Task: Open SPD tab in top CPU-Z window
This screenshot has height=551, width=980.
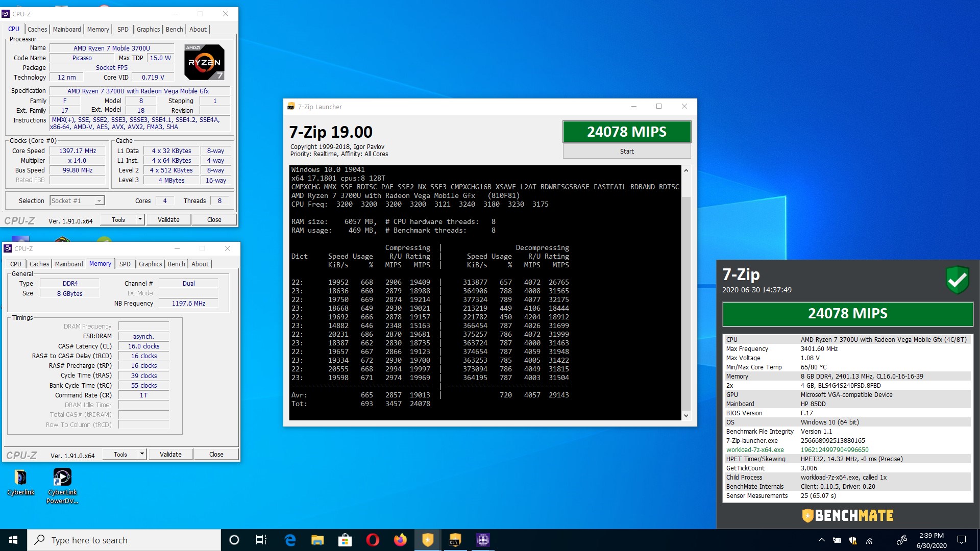Action: (123, 29)
